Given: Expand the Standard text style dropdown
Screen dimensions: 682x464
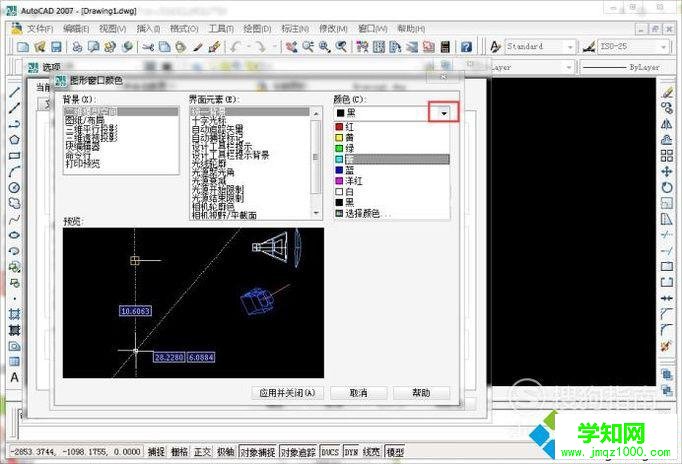Looking at the screenshot, I should tap(569, 47).
